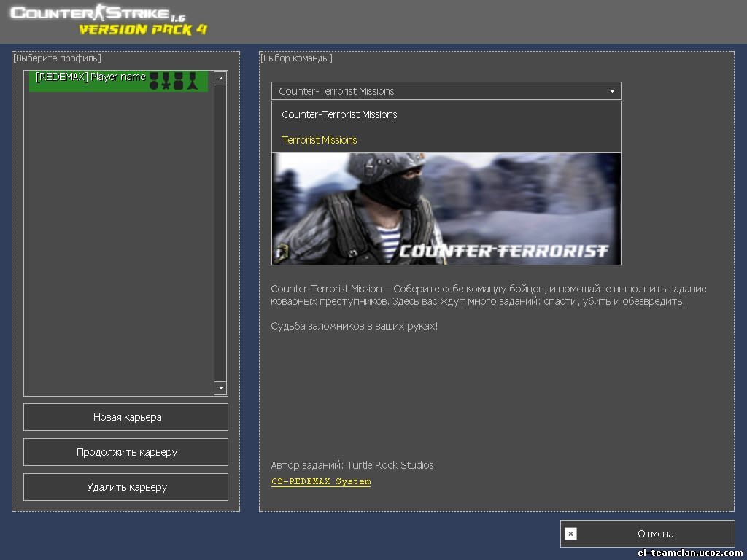Click the fourth medal with triangular pendant
This screenshot has height=560, width=747.
coord(192,81)
